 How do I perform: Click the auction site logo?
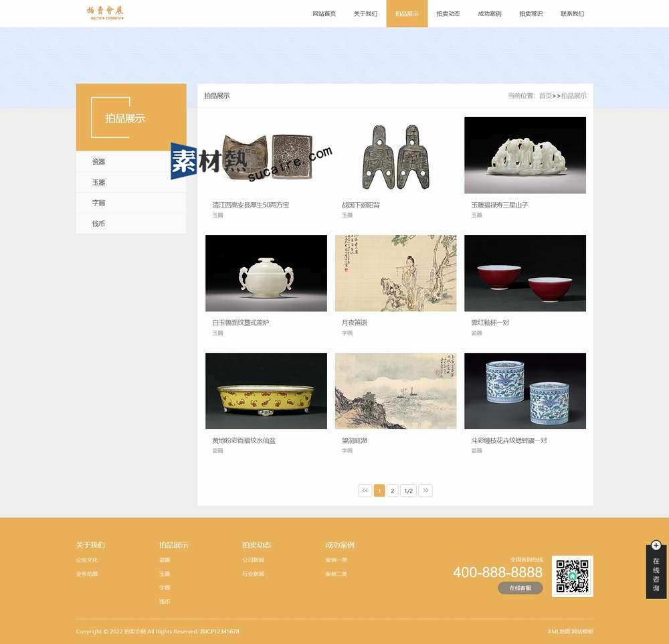[105, 13]
